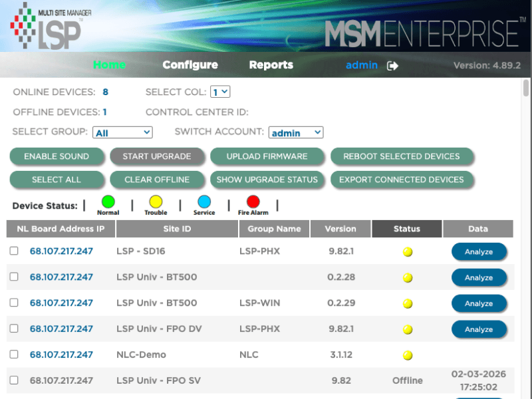532x399 pixels.
Task: Click Clear Offline button
Action: pos(157,180)
